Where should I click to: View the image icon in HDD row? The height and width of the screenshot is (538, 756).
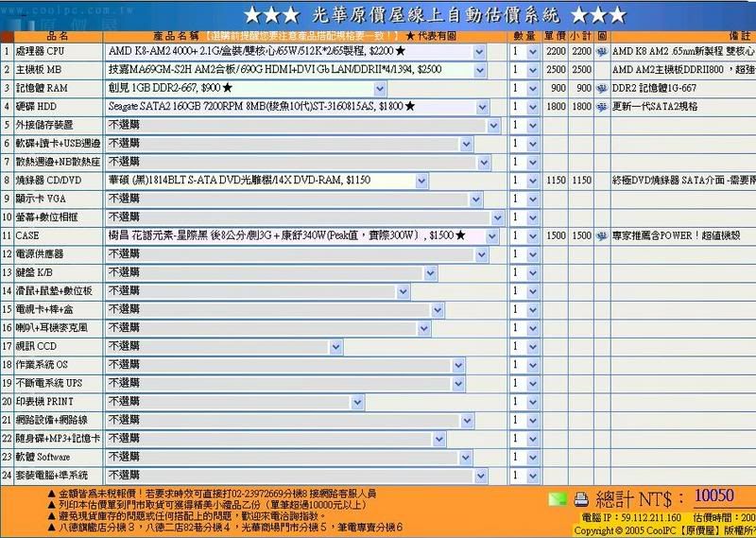click(601, 106)
